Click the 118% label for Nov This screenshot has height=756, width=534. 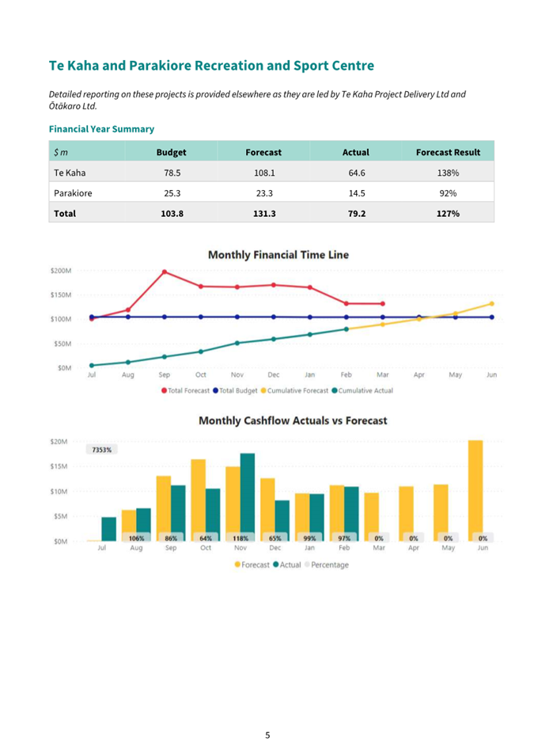(240, 538)
